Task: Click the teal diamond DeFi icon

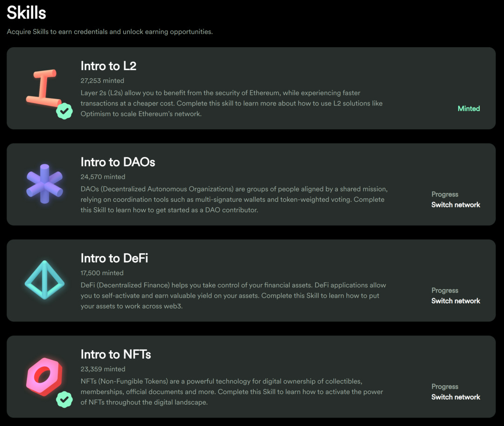Action: (x=44, y=280)
